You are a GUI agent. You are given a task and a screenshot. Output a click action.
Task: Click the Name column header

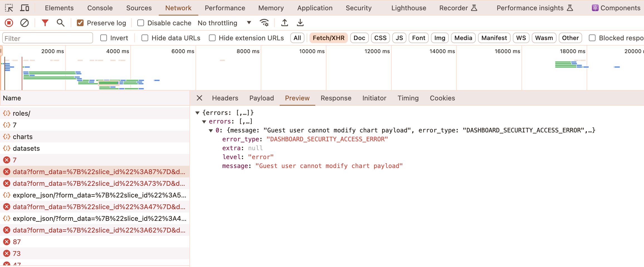pos(95,98)
